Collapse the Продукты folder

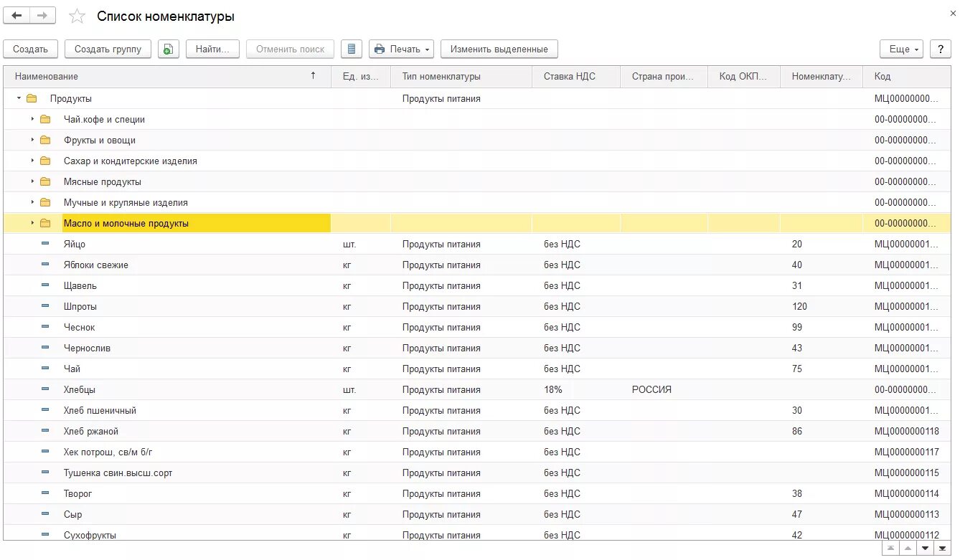coord(19,98)
